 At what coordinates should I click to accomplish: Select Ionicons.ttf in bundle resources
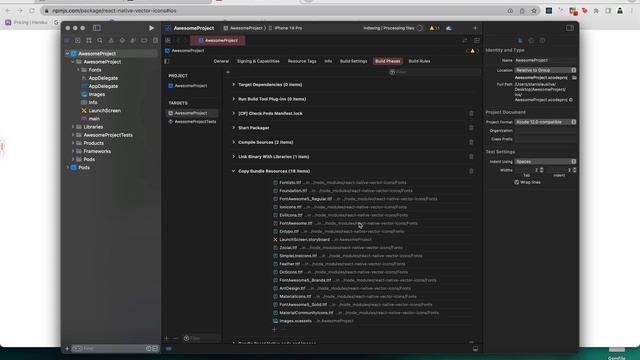[290, 207]
